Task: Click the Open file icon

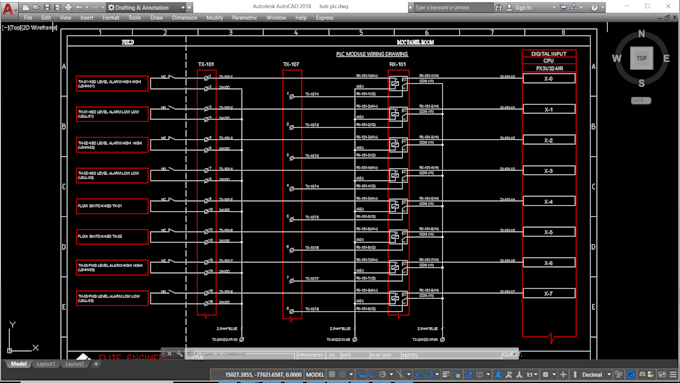Action: click(x=36, y=7)
